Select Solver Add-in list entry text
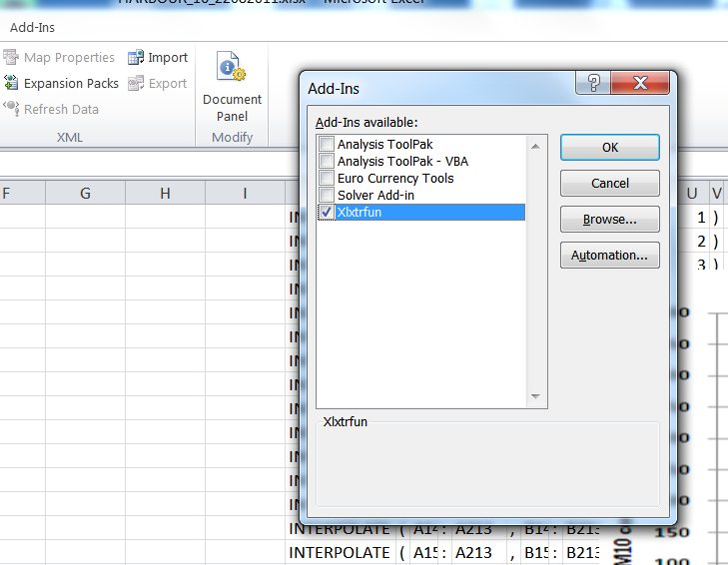Viewport: 728px width, 565px height. (375, 196)
